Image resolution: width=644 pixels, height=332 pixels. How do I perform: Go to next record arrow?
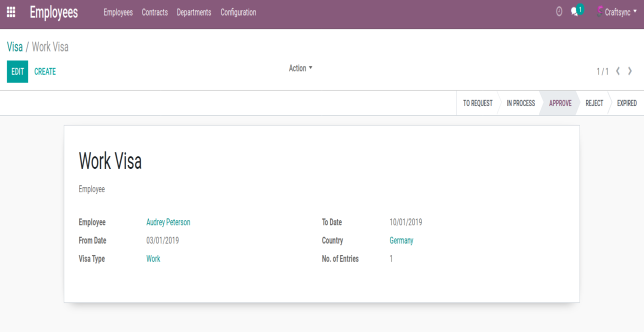coord(630,71)
